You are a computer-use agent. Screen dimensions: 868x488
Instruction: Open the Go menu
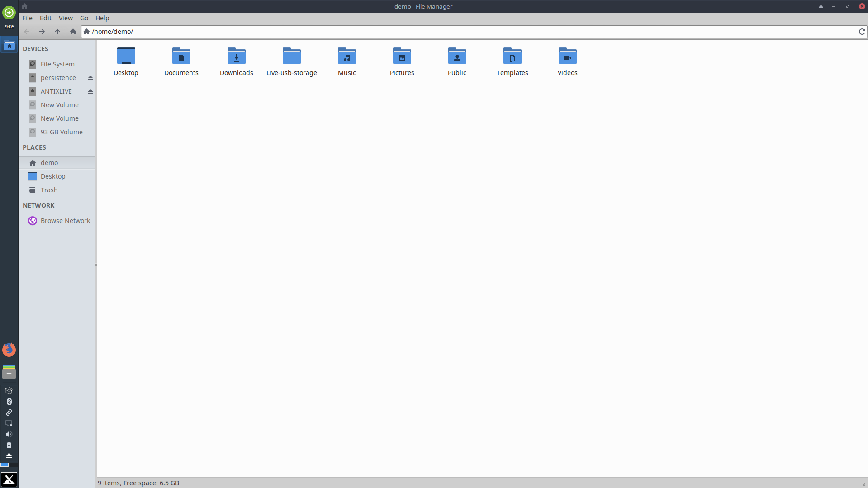[x=84, y=18]
